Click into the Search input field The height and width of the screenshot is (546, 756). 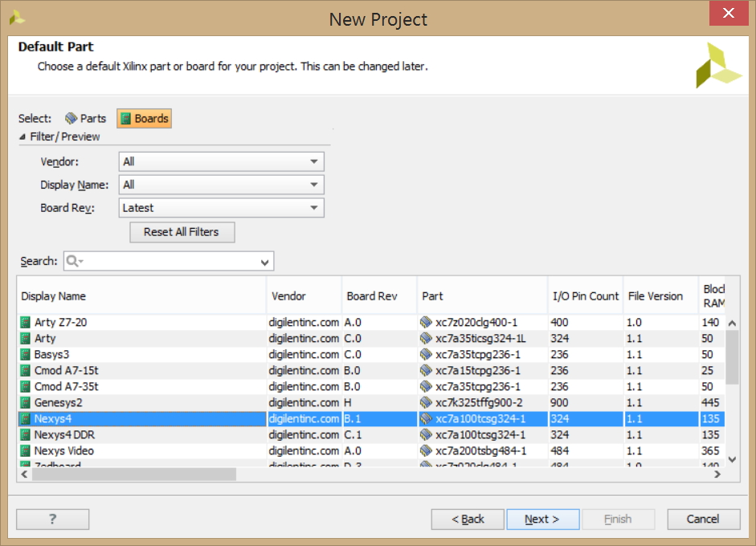pos(169,261)
